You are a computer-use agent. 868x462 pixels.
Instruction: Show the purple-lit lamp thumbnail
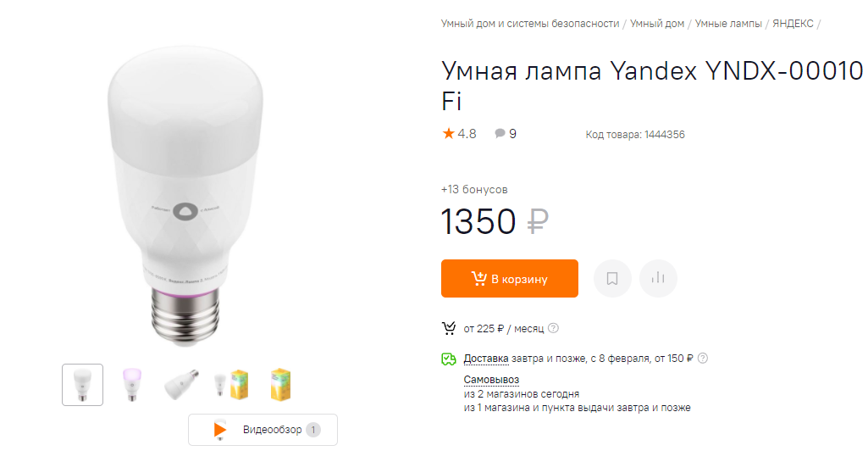pyautogui.click(x=132, y=385)
